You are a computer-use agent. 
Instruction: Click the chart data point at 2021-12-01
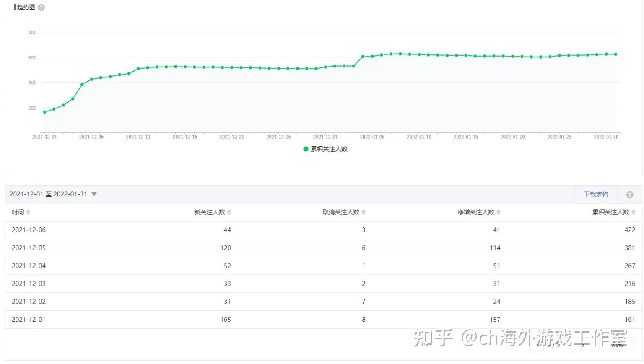pyautogui.click(x=44, y=112)
